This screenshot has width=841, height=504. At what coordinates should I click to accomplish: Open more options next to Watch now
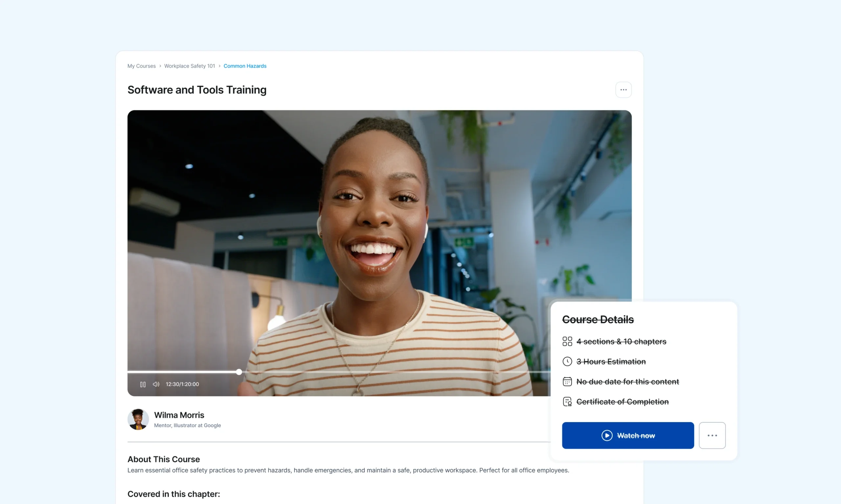pos(712,435)
